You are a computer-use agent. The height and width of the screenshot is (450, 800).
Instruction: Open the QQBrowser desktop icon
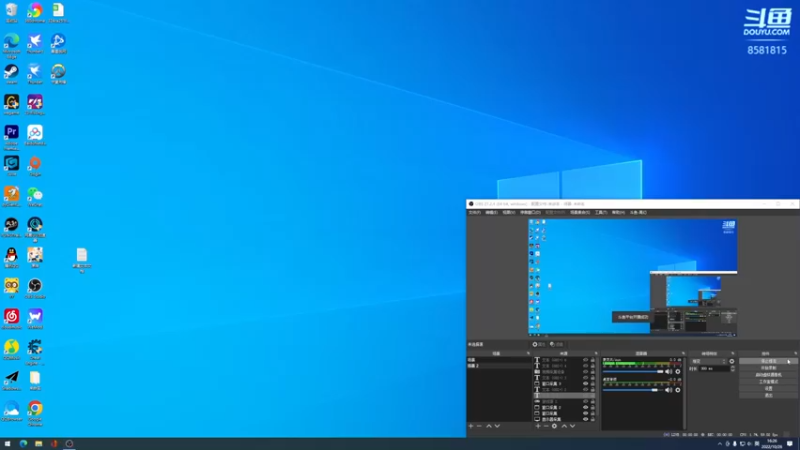click(x=11, y=411)
